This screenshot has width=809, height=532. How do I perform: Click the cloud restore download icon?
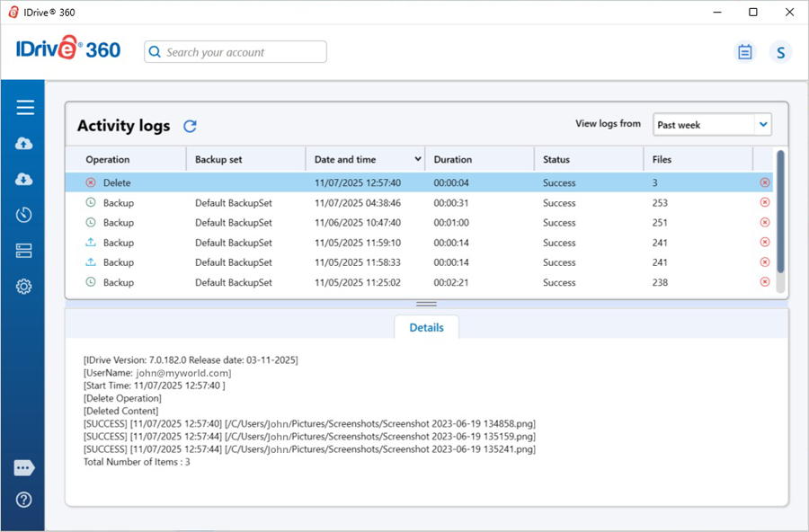pos(24,180)
